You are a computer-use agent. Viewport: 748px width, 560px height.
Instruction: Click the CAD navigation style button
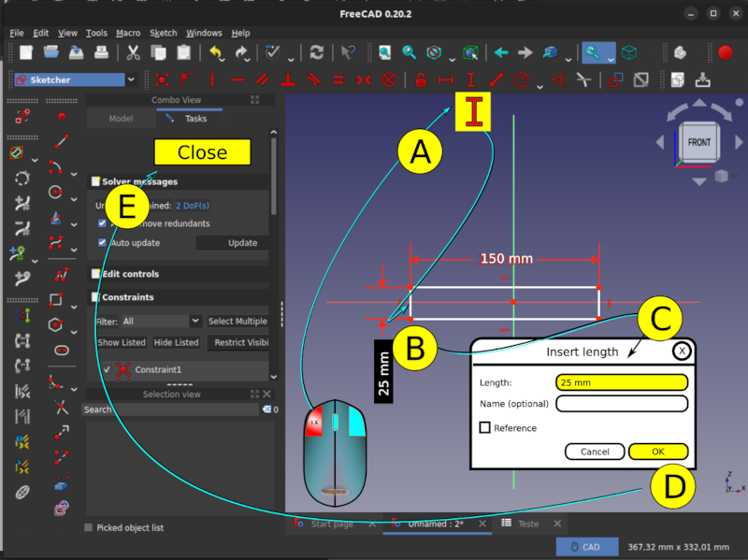(587, 547)
